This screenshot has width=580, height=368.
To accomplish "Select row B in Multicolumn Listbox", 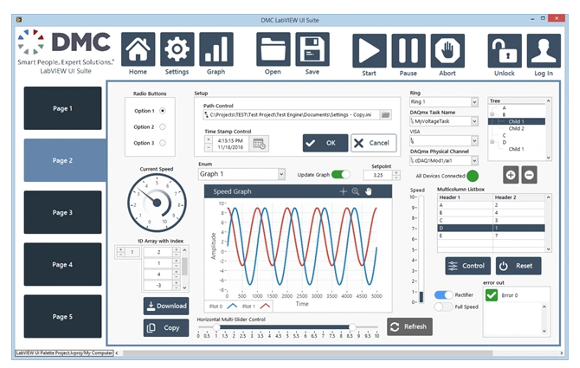I will 491,213.
